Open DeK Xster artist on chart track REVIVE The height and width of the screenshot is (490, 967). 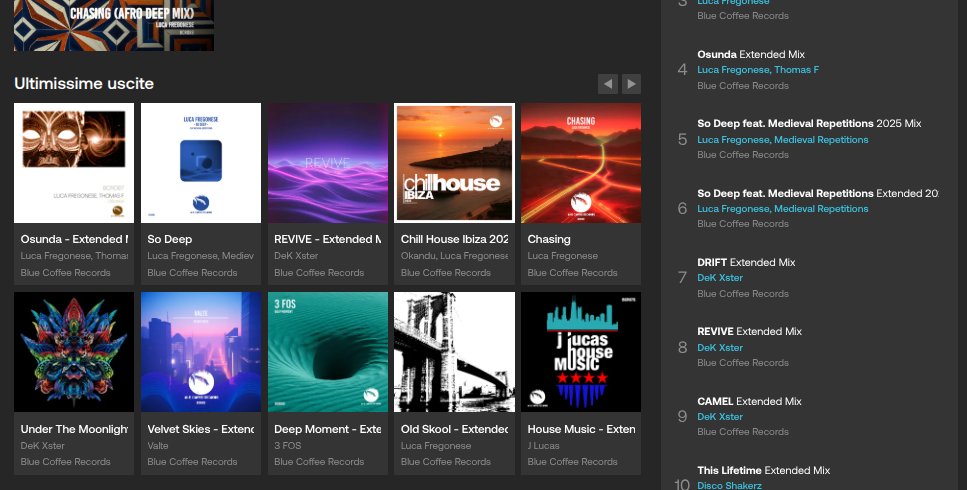(720, 348)
